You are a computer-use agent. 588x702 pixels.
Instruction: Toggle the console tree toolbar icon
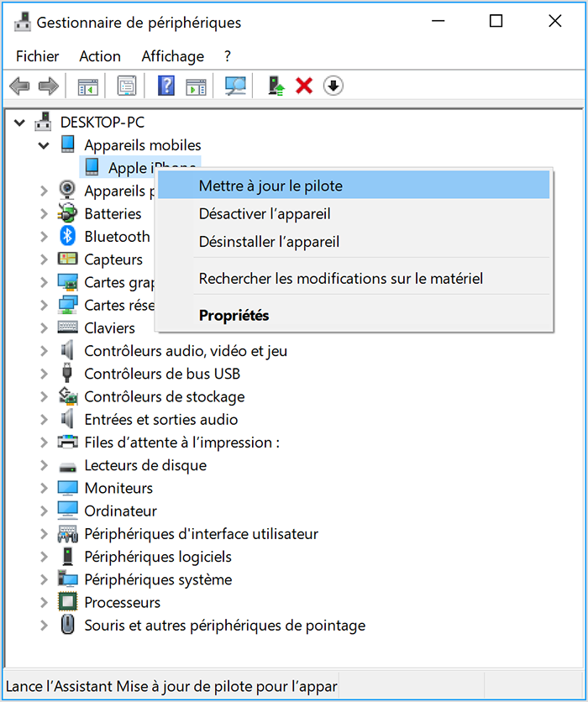[x=88, y=86]
